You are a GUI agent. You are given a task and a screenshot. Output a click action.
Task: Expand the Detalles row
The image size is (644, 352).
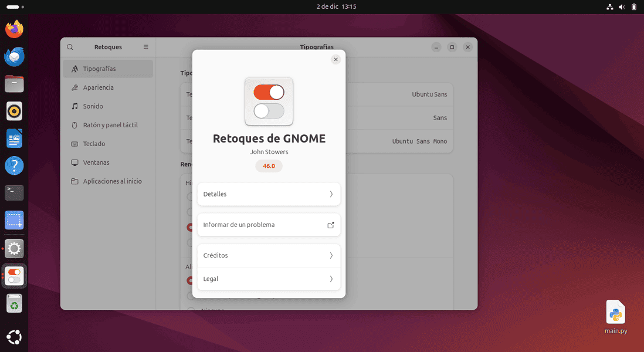269,194
